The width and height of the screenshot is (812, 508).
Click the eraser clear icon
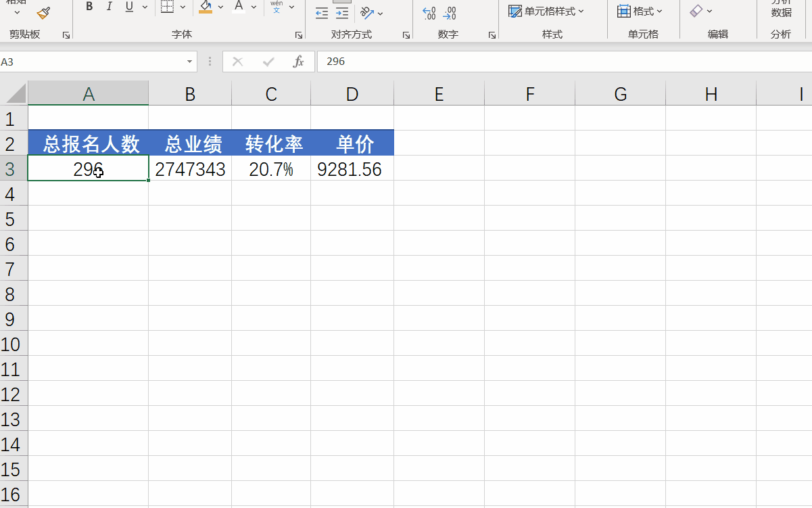pos(696,11)
